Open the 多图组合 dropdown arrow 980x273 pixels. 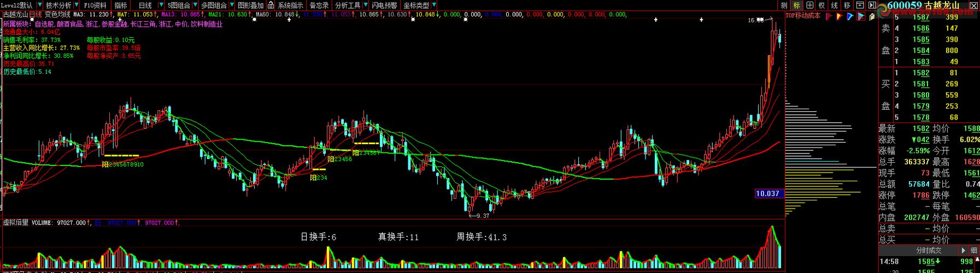pyautogui.click(x=232, y=5)
